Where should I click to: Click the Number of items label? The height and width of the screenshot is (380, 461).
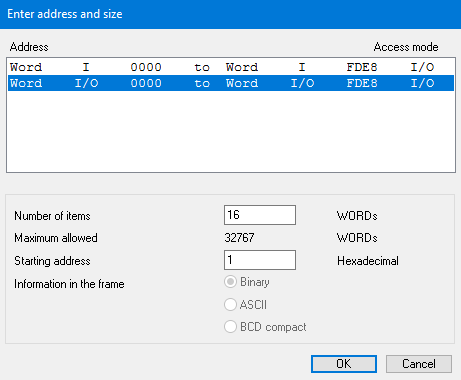52,216
